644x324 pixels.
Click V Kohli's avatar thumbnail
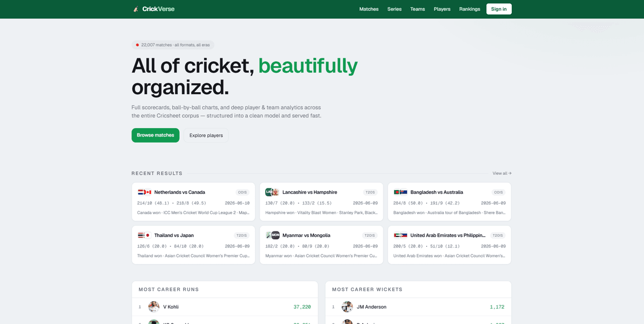tap(154, 307)
